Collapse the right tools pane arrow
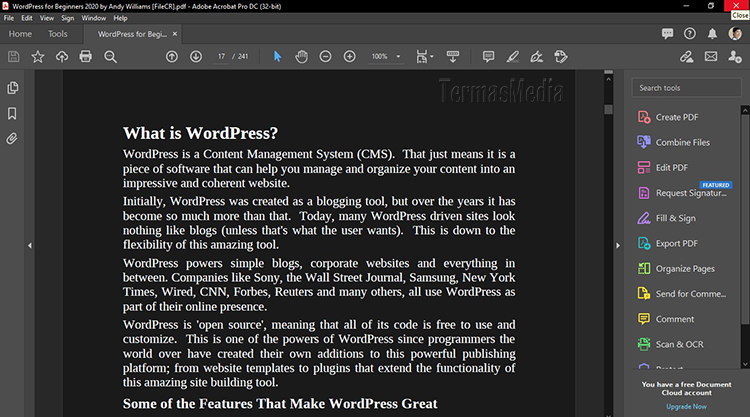Screen dimensions: 750x417 618,245
